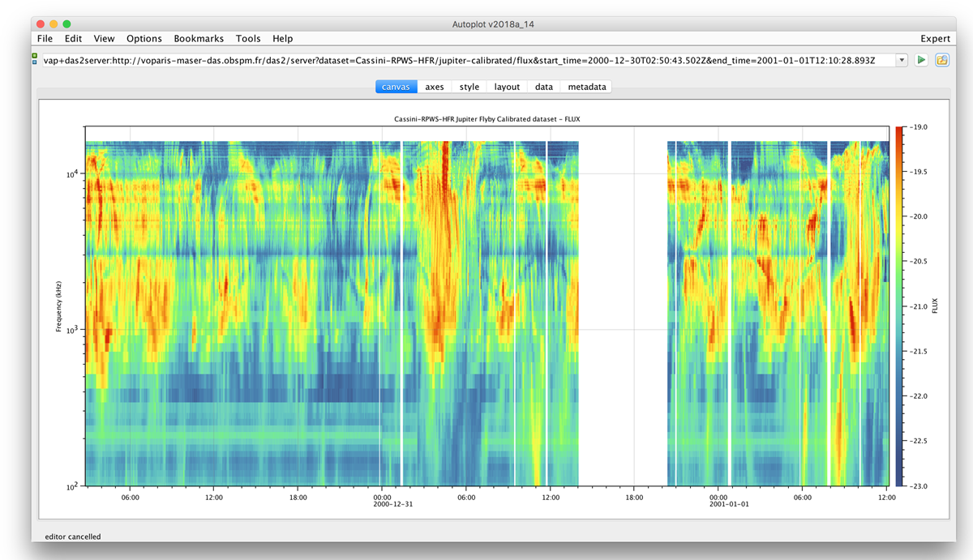973x560 pixels.
Task: Open the Options menu
Action: point(144,38)
